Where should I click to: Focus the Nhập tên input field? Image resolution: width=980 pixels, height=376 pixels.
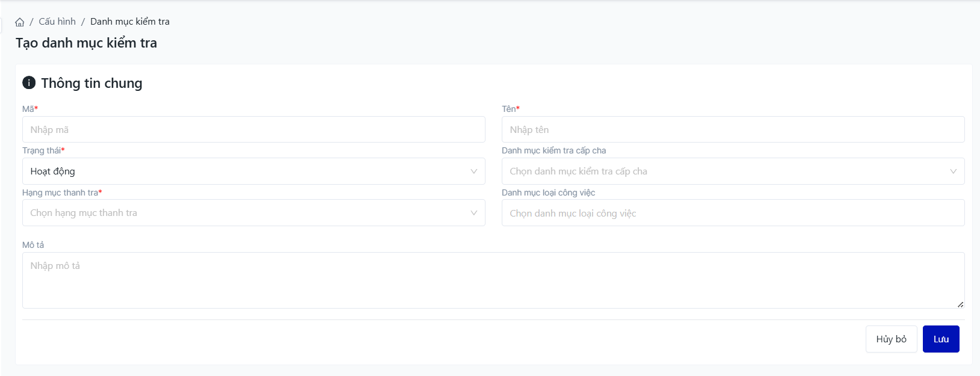733,130
